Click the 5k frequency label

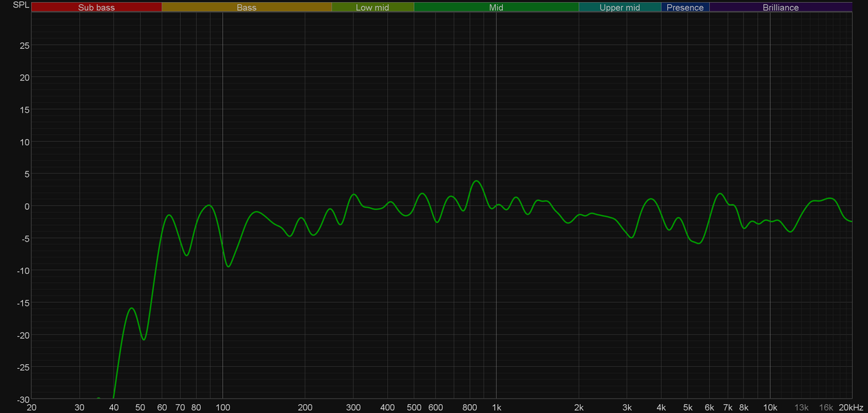click(x=688, y=407)
